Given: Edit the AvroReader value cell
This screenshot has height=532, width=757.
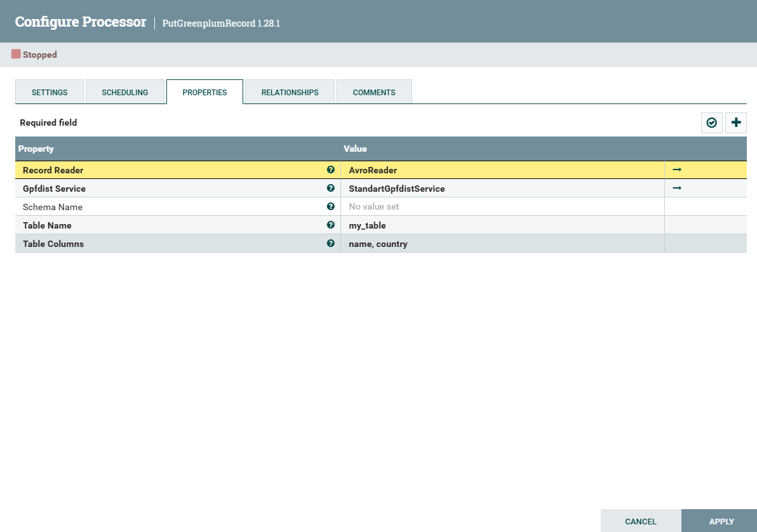Looking at the screenshot, I should tap(502, 170).
